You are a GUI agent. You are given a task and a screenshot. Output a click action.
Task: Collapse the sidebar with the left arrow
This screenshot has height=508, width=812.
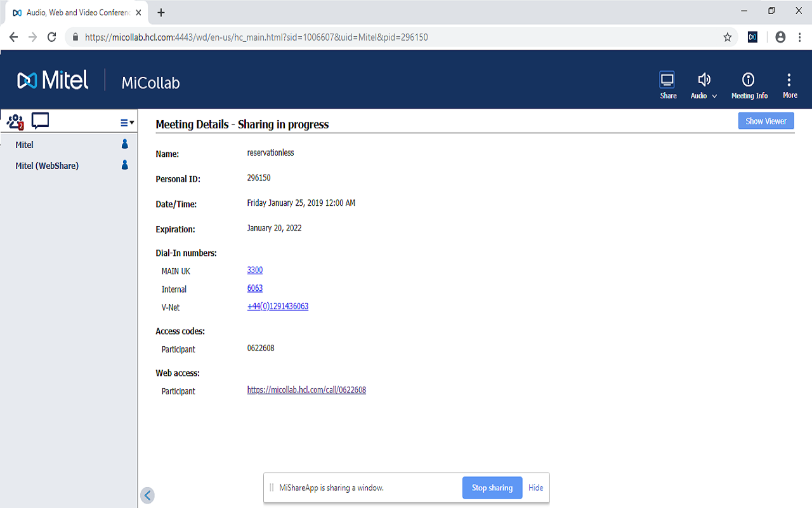[147, 495]
